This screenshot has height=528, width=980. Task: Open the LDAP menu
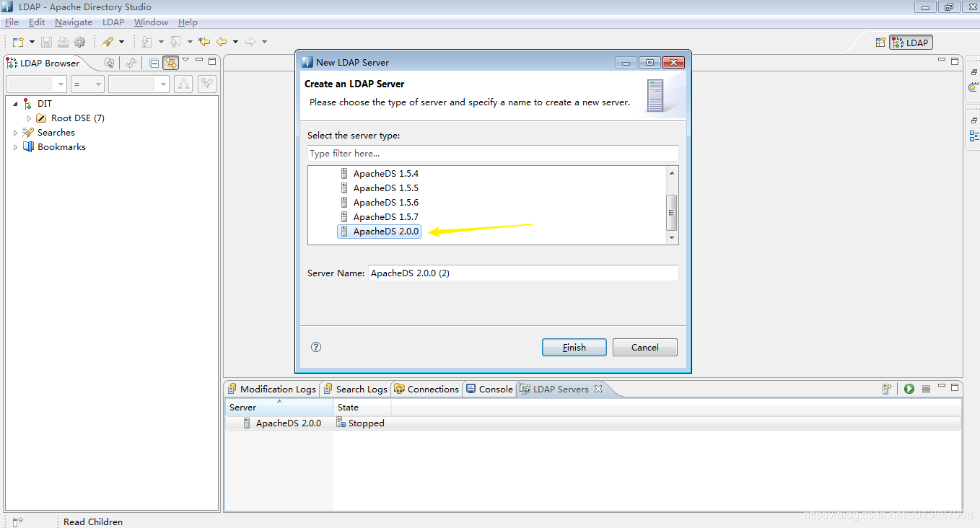pyautogui.click(x=113, y=22)
